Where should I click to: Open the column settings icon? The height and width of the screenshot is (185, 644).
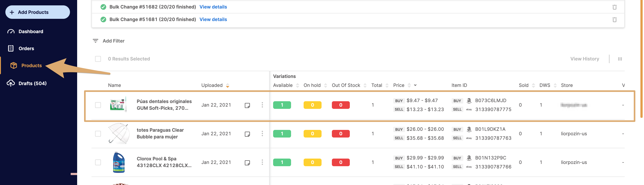pyautogui.click(x=620, y=59)
